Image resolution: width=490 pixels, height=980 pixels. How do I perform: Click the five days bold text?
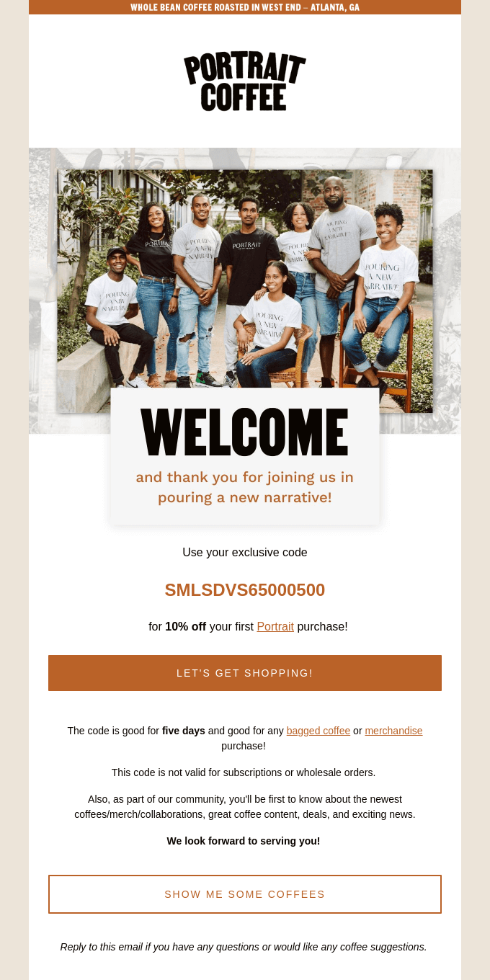183,731
